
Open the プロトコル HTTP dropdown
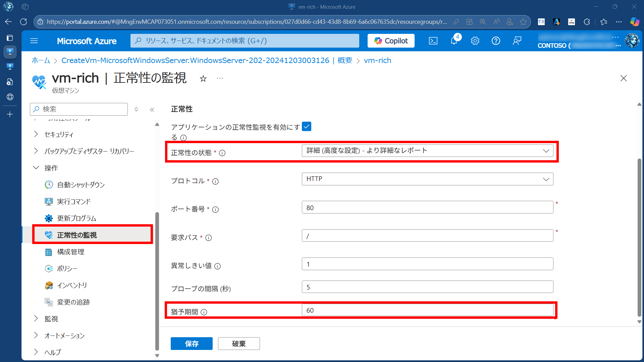pos(427,179)
